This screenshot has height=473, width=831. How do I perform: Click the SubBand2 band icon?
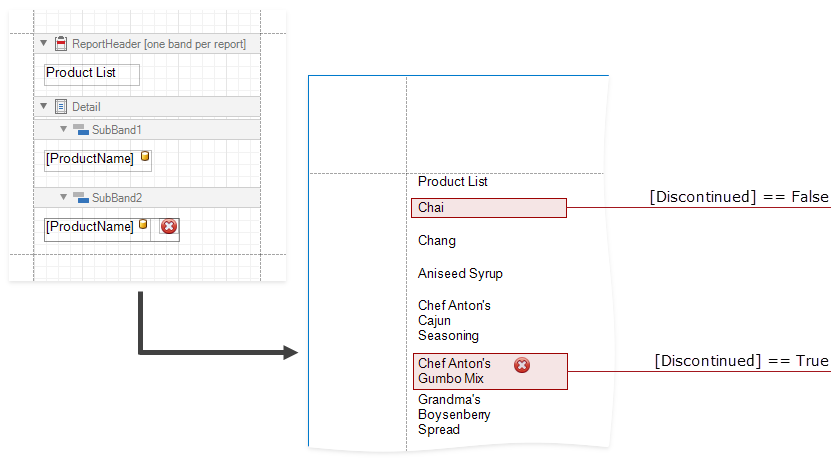(x=81, y=198)
